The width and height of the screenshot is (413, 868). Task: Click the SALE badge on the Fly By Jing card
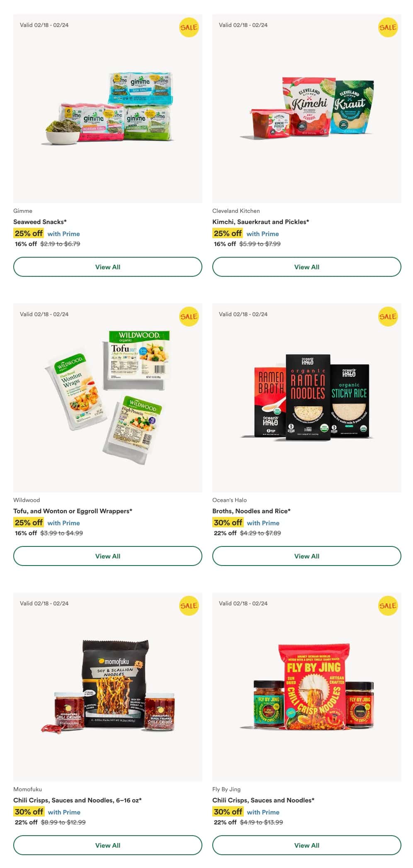[x=388, y=606]
